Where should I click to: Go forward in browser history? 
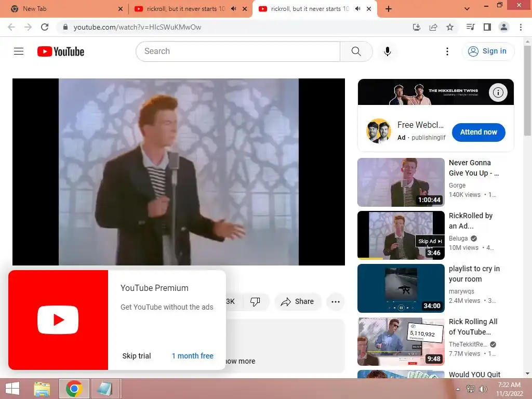[28, 27]
